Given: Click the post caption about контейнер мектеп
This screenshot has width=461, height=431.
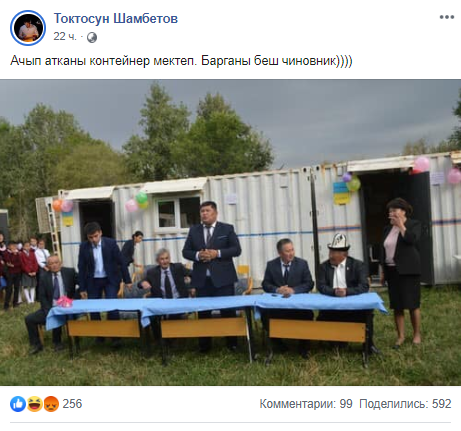Looking at the screenshot, I should pos(181,61).
